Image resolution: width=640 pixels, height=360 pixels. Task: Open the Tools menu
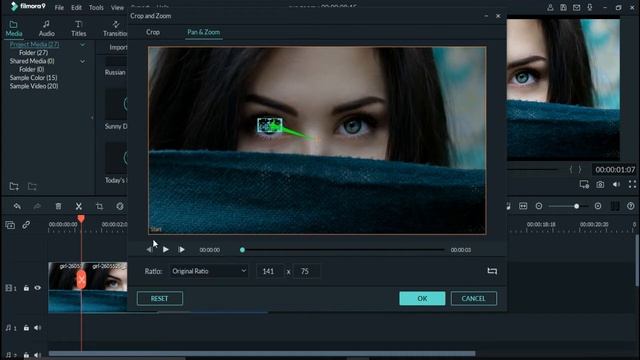pos(96,8)
